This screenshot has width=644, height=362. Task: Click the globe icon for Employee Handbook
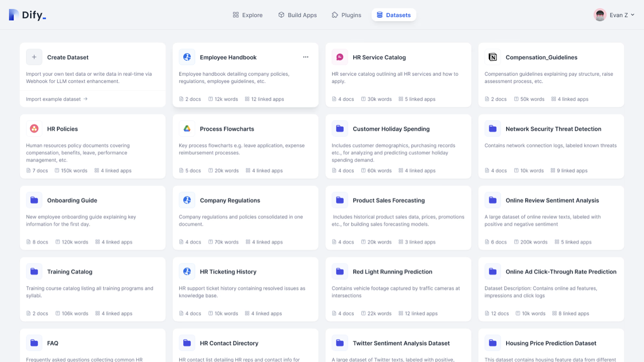click(x=187, y=57)
